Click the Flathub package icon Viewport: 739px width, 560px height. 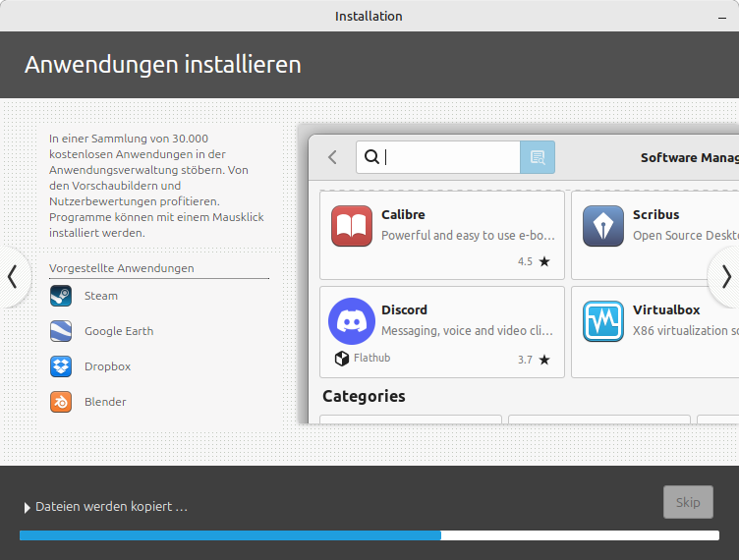(x=342, y=359)
